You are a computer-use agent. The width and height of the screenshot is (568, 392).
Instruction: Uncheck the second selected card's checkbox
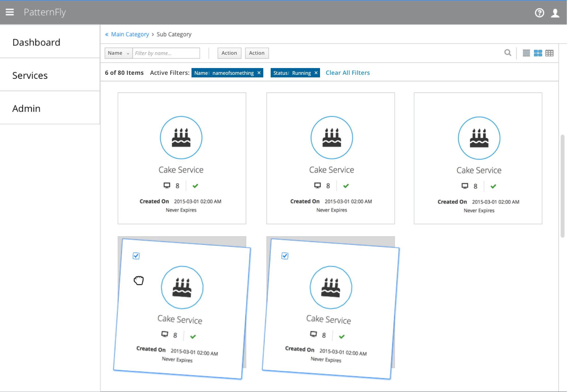click(285, 256)
